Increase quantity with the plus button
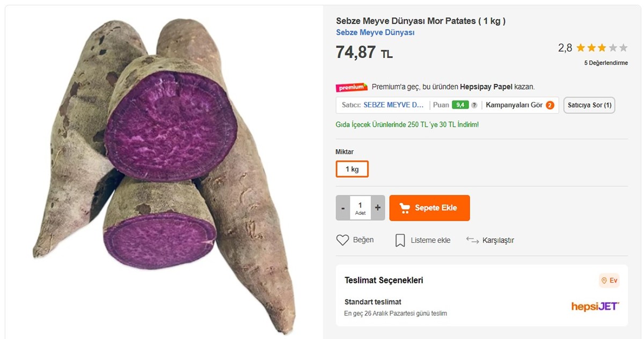This screenshot has height=339, width=644. 377,207
